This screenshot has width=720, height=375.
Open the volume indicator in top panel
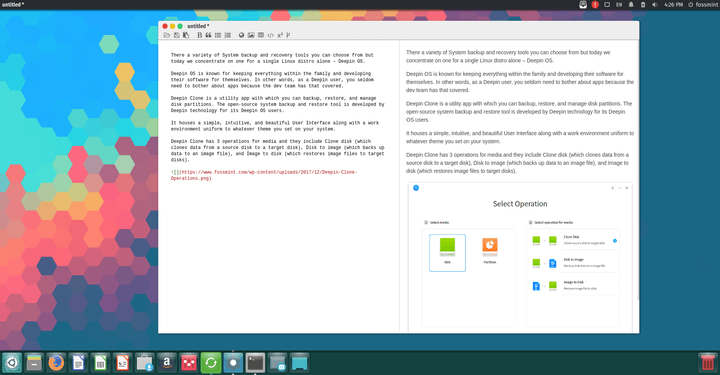tap(655, 5)
